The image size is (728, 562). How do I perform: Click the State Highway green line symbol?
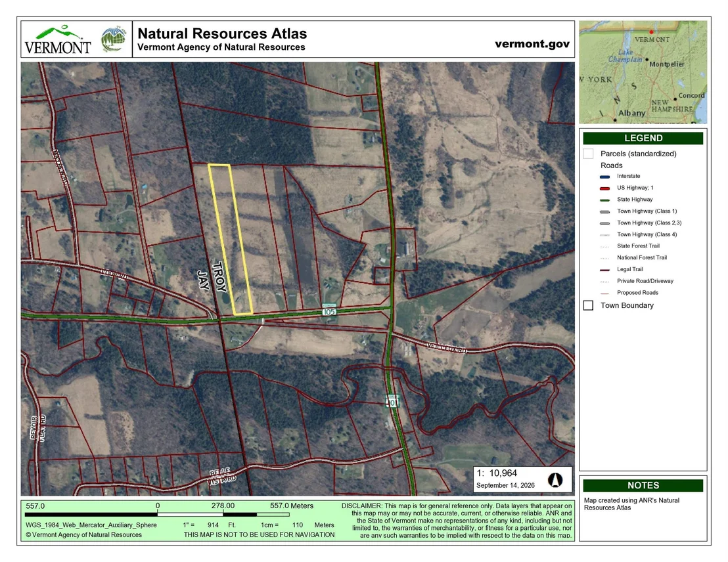(x=604, y=200)
